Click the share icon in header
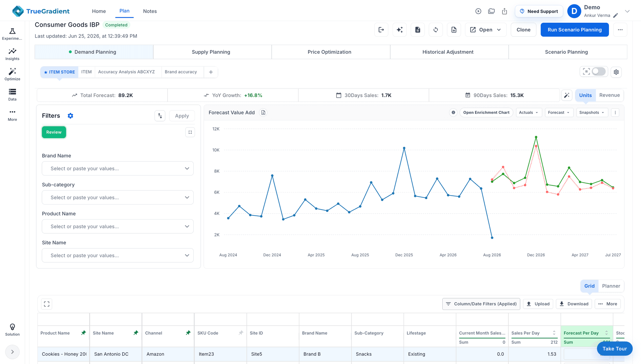Viewport: 641px width, 364px height. pyautogui.click(x=504, y=11)
